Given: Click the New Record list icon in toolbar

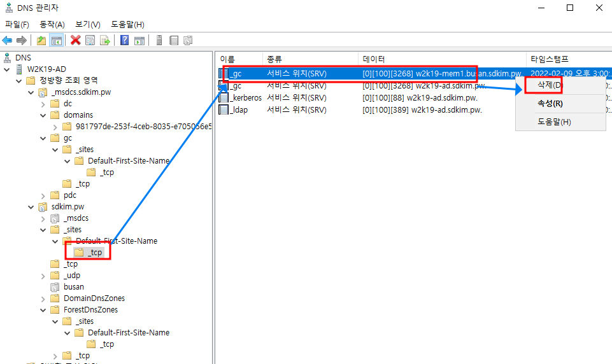Looking at the screenshot, I should 174,40.
